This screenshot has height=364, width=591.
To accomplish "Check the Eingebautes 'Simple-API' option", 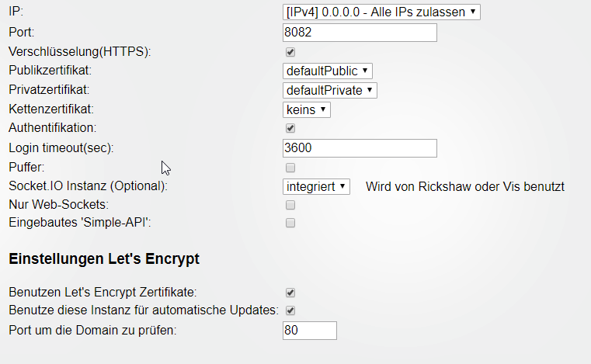I will pos(290,224).
